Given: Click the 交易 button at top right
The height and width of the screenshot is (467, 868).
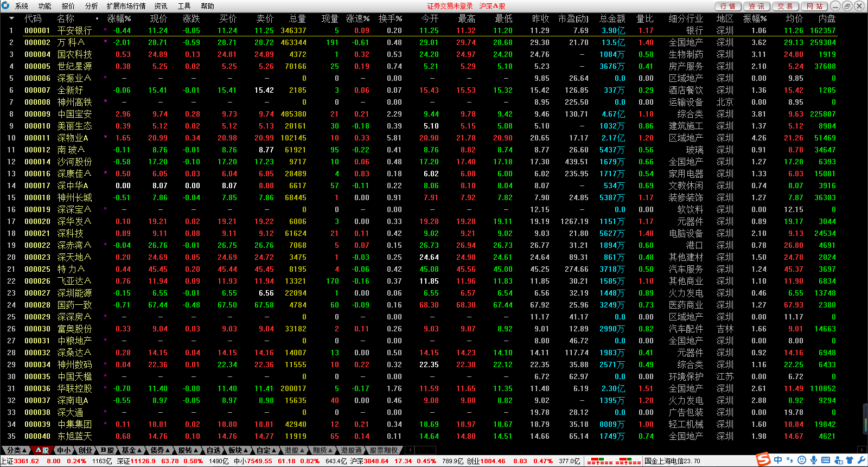Looking at the screenshot, I should (x=785, y=6).
